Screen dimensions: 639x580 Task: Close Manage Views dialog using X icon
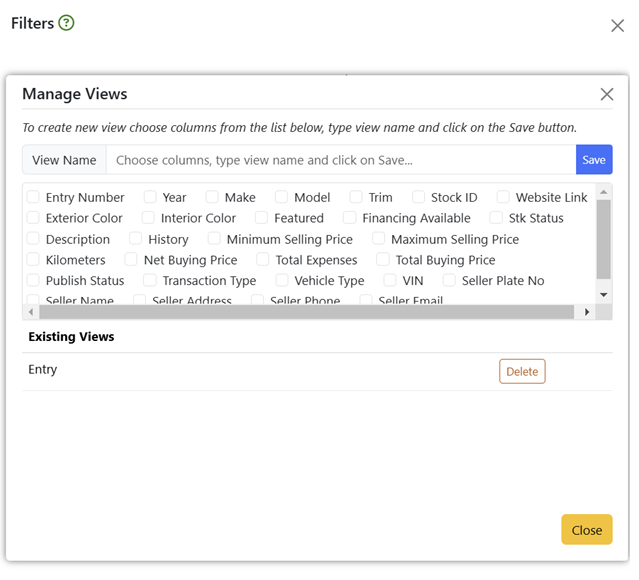tap(606, 95)
